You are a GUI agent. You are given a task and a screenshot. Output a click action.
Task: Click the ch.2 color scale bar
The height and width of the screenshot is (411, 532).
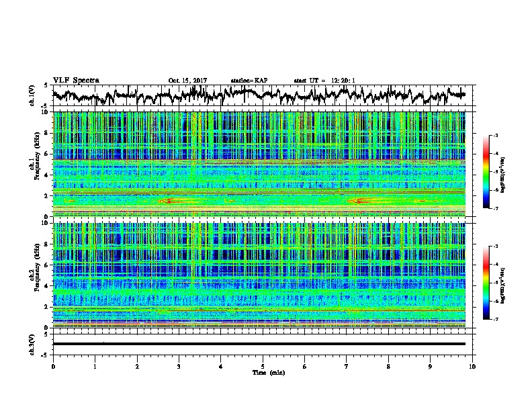pos(486,283)
